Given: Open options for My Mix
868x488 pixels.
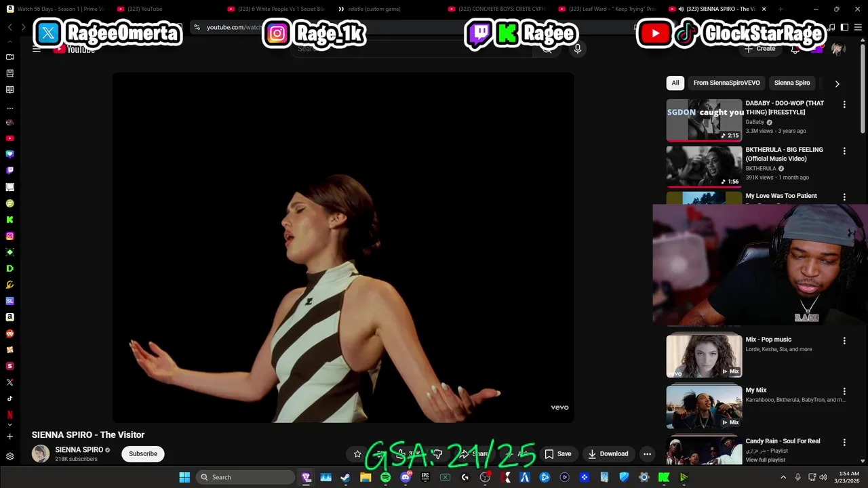Looking at the screenshot, I should tap(844, 391).
